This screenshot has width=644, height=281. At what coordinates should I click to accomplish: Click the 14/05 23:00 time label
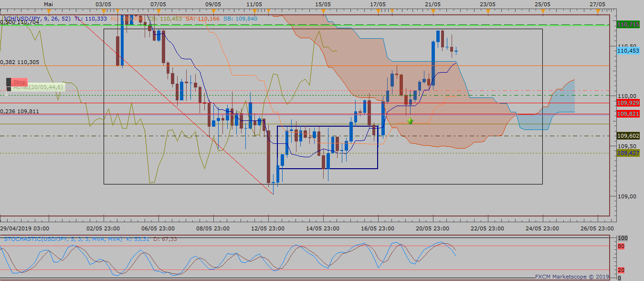coord(323,228)
